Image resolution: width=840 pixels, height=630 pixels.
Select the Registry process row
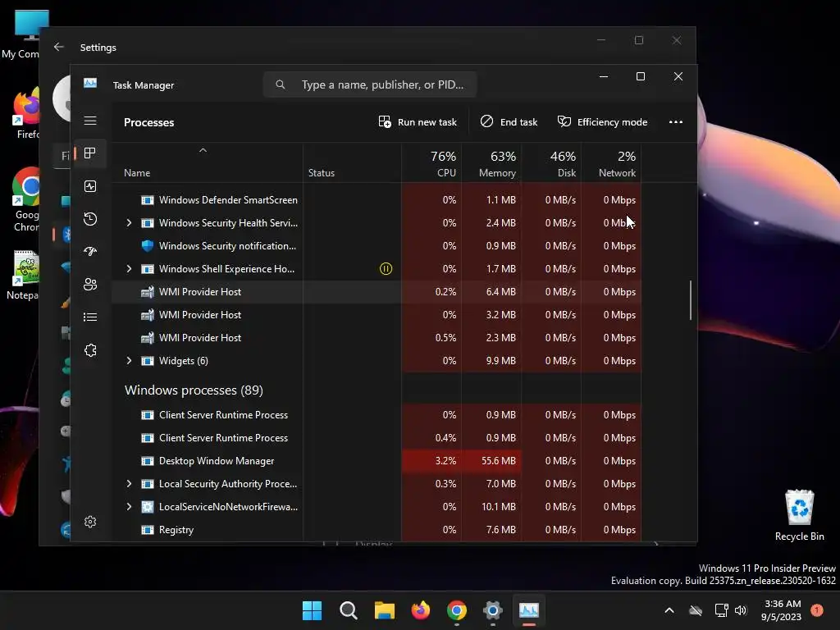[x=376, y=530]
